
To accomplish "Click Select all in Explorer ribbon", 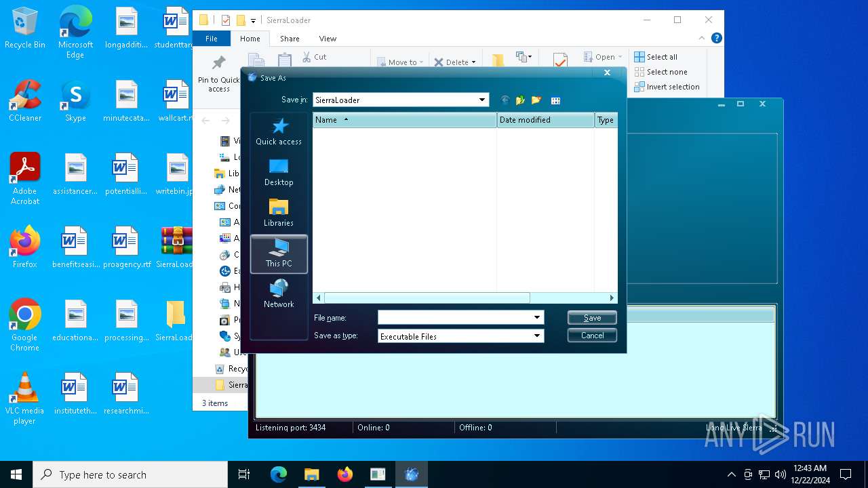I will pos(656,57).
